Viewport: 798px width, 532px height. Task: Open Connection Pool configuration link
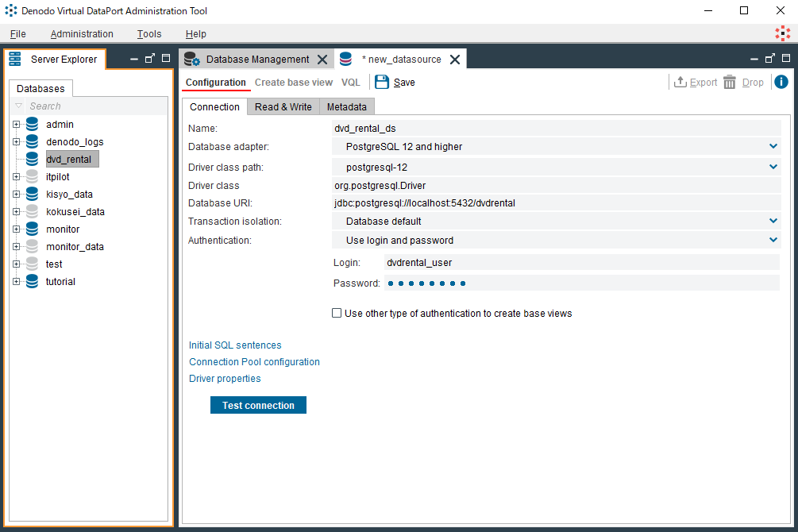254,362
